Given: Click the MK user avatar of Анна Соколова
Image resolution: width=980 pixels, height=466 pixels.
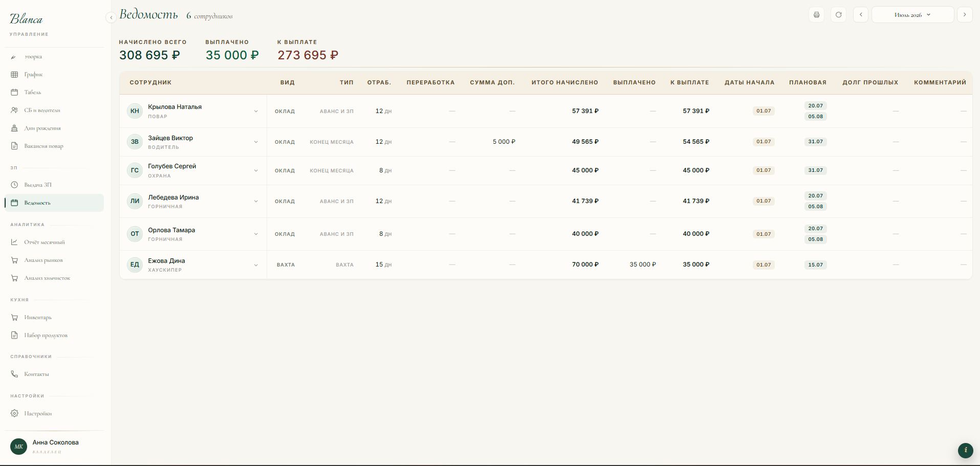Looking at the screenshot, I should (x=19, y=447).
